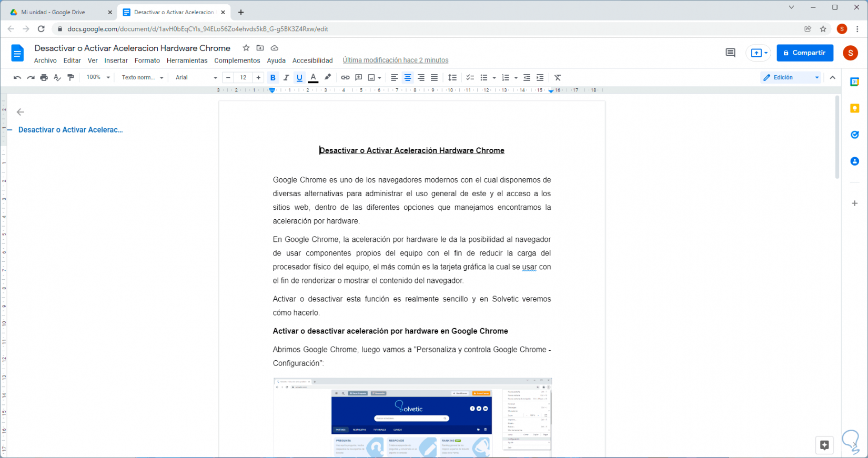Increase the paragraph indent
Image resolution: width=868 pixels, height=458 pixels.
(x=540, y=78)
